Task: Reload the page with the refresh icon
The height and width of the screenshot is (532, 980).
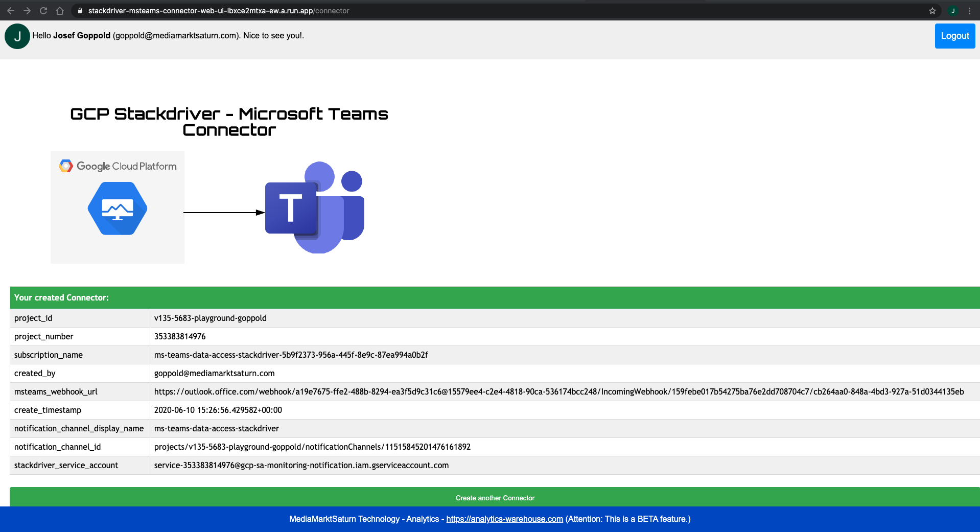Action: 43,11
